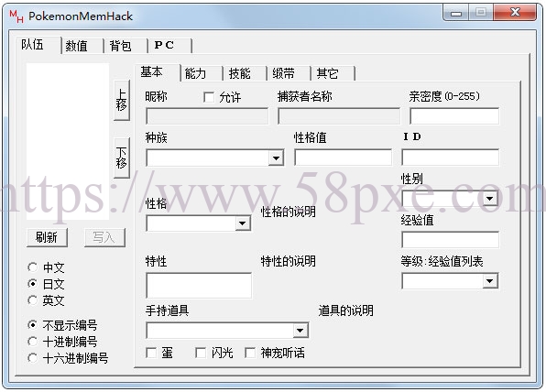Image resolution: width=546 pixels, height=392 pixels.
Task: Click the 上移 move-up button
Action: coord(122,100)
